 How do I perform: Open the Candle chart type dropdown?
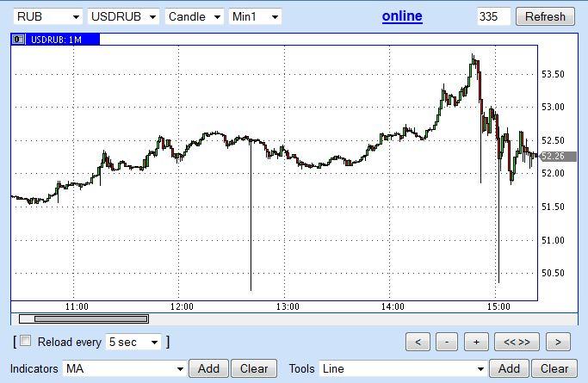point(195,16)
